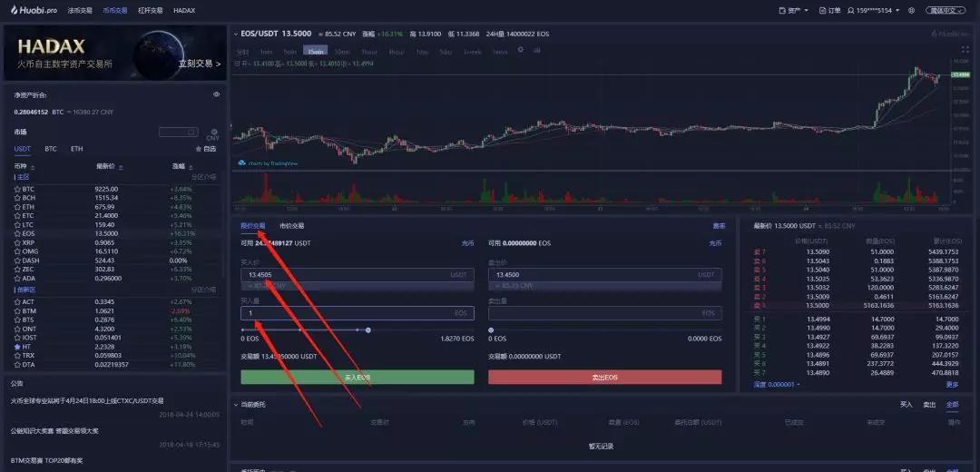Image resolution: width=980 pixels, height=472 pixels.
Task: Open the assets dropdown in header
Action: (x=794, y=11)
